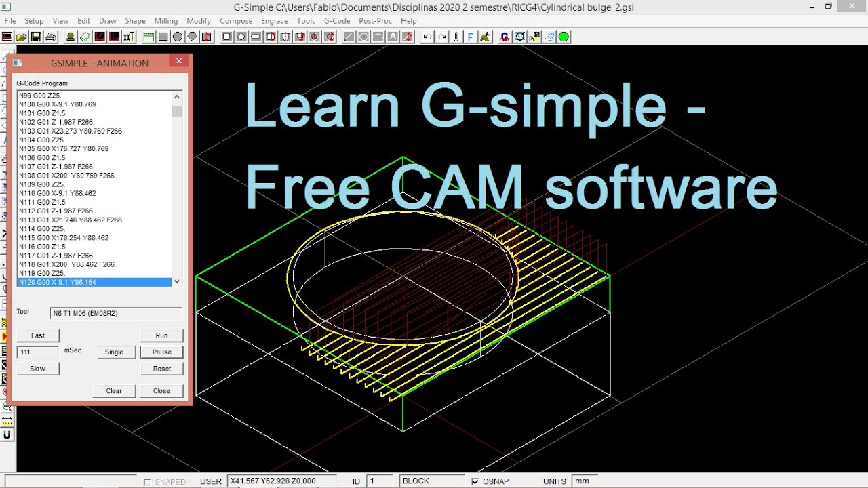This screenshot has width=868, height=488.
Task: Select line N120 G00 X-9.1 Y96.154
Action: point(94,282)
